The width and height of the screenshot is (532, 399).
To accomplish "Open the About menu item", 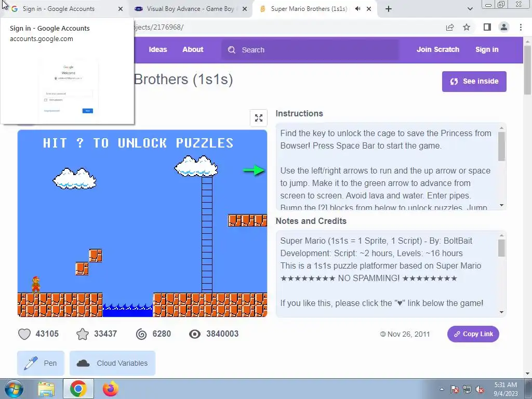I will (193, 49).
